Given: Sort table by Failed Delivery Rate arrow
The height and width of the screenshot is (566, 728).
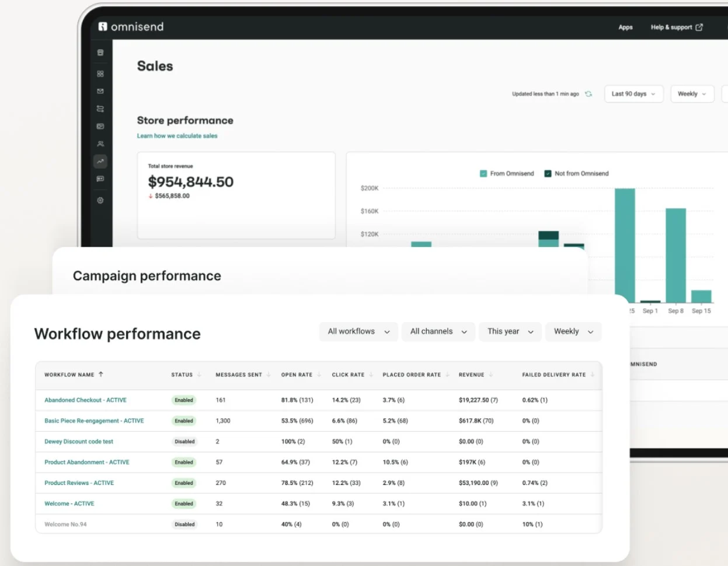Looking at the screenshot, I should click(593, 375).
